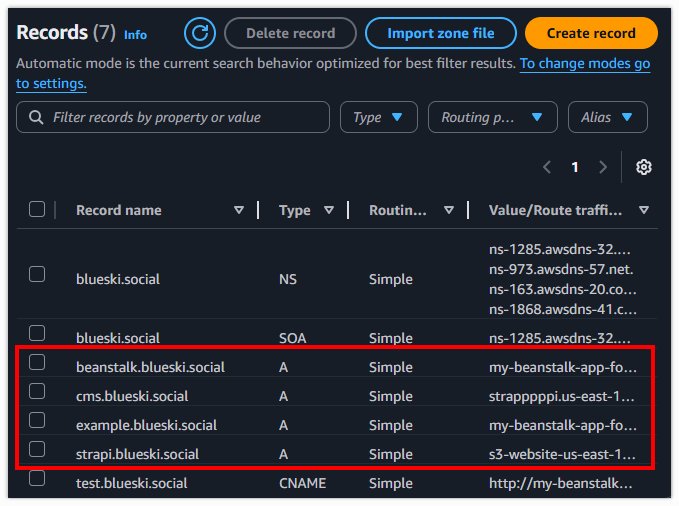Sort by Value/Route traffic column arrow
Screen dimensions: 679x506
click(x=643, y=210)
